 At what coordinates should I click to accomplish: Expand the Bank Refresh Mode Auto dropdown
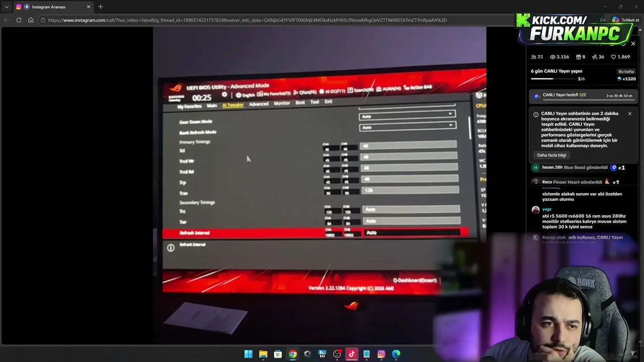408,127
